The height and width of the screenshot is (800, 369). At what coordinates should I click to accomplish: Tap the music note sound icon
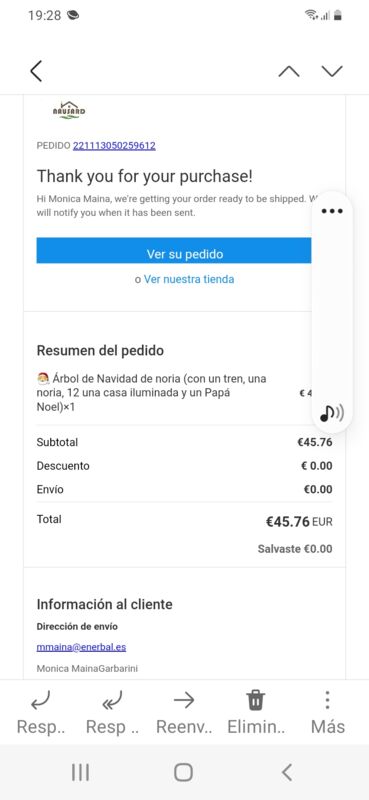pos(332,412)
